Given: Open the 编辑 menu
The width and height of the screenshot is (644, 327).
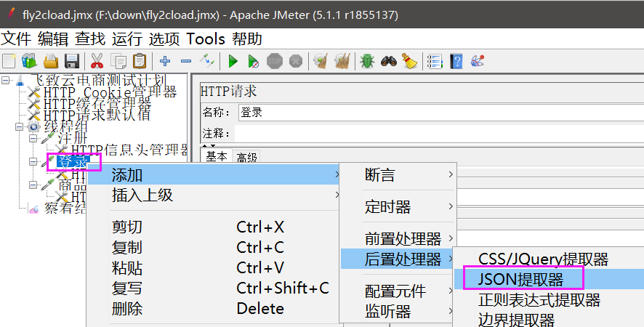Looking at the screenshot, I should [x=53, y=39].
